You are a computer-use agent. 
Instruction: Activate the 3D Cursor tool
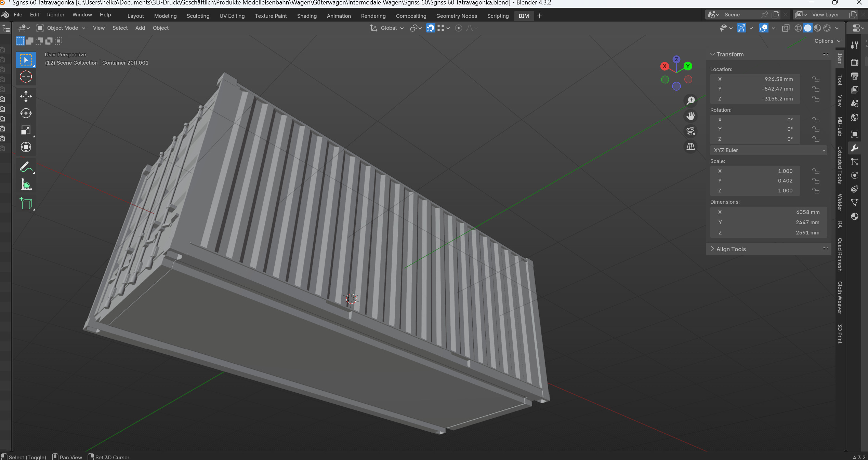pos(26,77)
